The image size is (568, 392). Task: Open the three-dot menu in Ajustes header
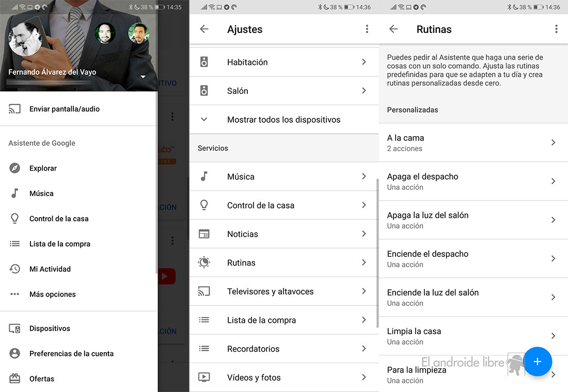pos(367,29)
